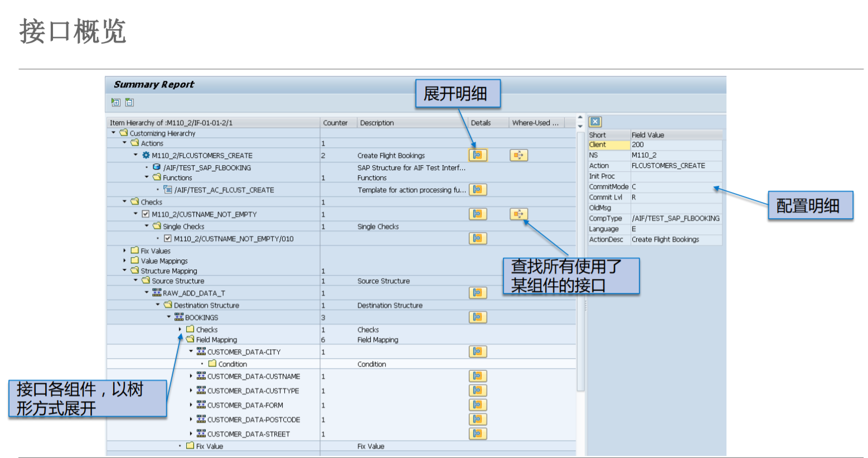Expand the CUSTOMER_DATA-CUSTNAME field node

pos(190,377)
